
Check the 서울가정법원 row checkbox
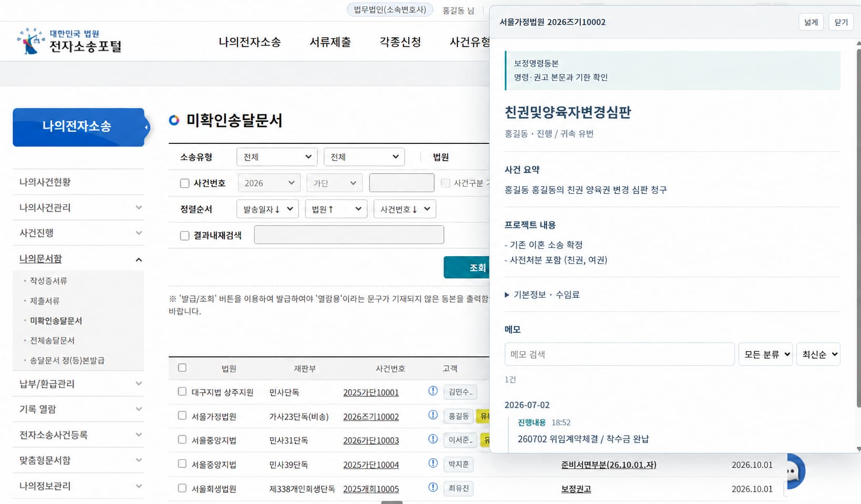coord(182,415)
